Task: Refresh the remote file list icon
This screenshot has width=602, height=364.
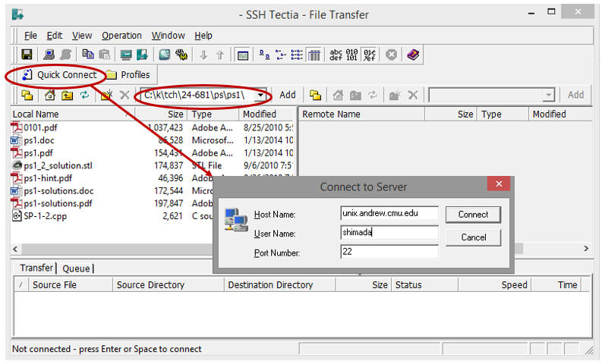Action: 373,95
